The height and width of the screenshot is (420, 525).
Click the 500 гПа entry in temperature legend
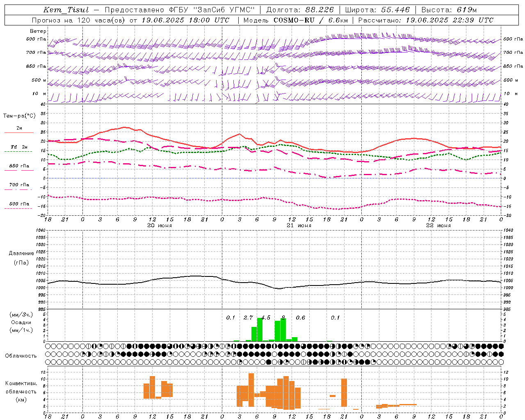(19, 203)
